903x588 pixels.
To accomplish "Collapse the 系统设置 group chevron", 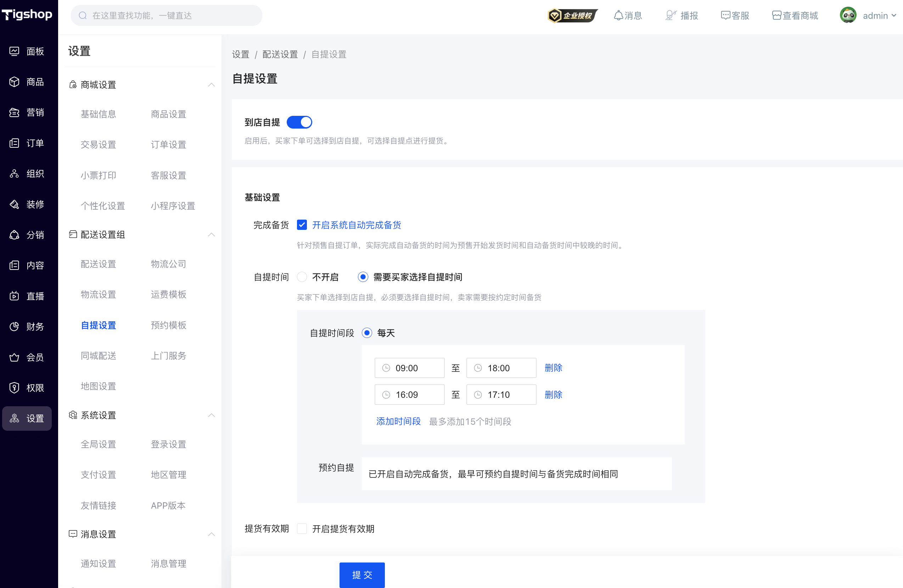I will [x=211, y=415].
